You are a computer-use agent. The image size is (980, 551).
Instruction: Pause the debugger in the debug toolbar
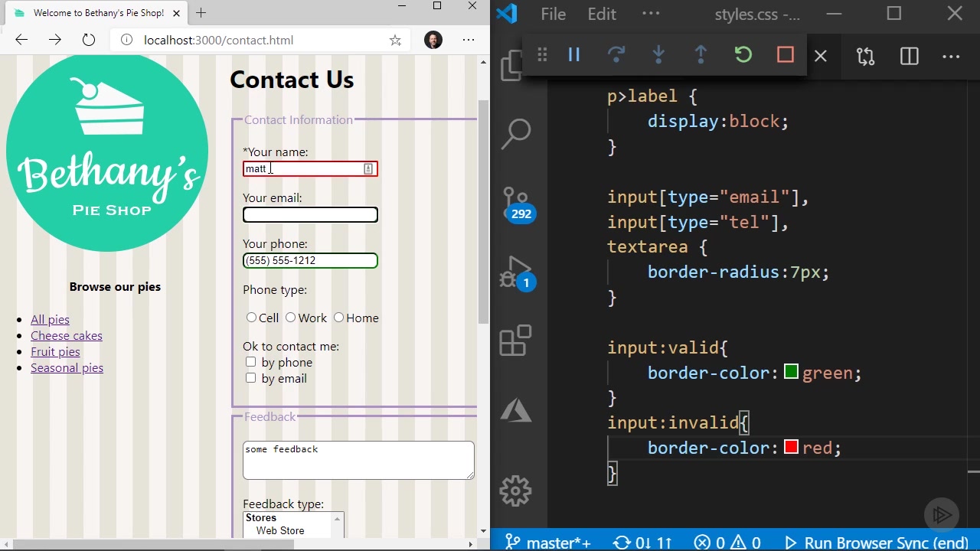574,55
